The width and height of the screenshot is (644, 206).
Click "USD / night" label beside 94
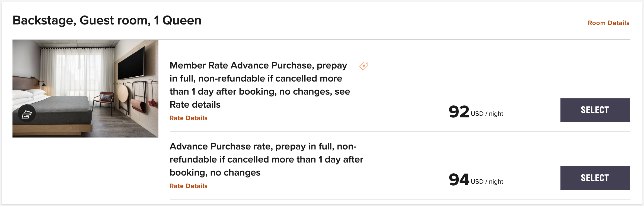click(x=487, y=182)
